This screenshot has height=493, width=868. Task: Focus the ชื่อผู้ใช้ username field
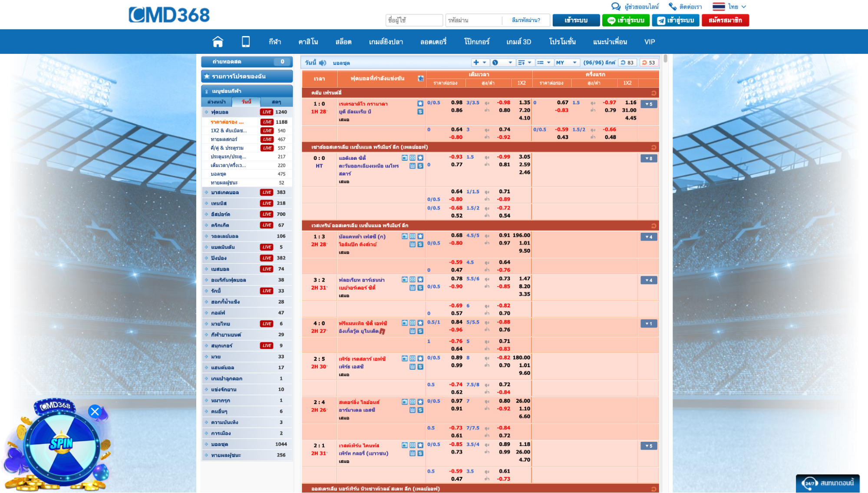(x=414, y=20)
